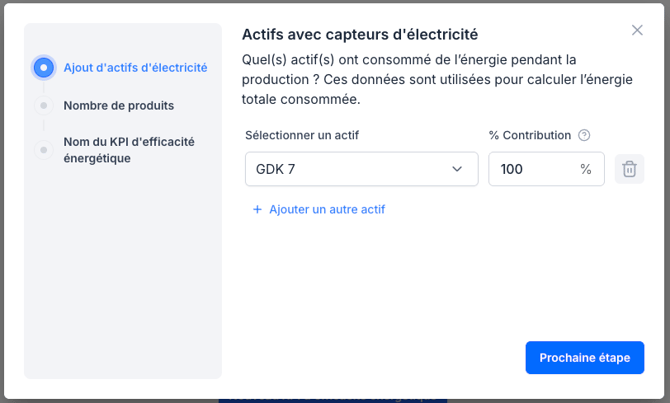
Task: Click the energy consumption description paragraph
Action: (410, 79)
